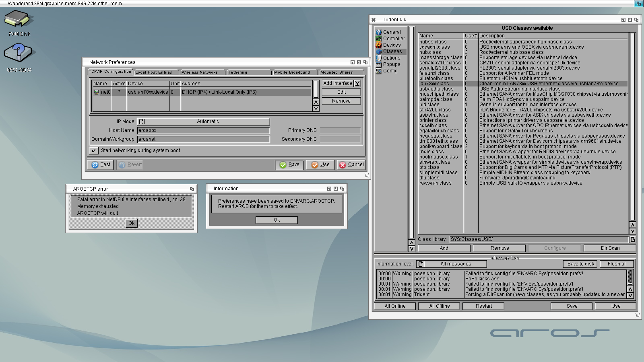Dismiss the AROSTCP error with Ok
The image size is (644, 362).
[132, 223]
